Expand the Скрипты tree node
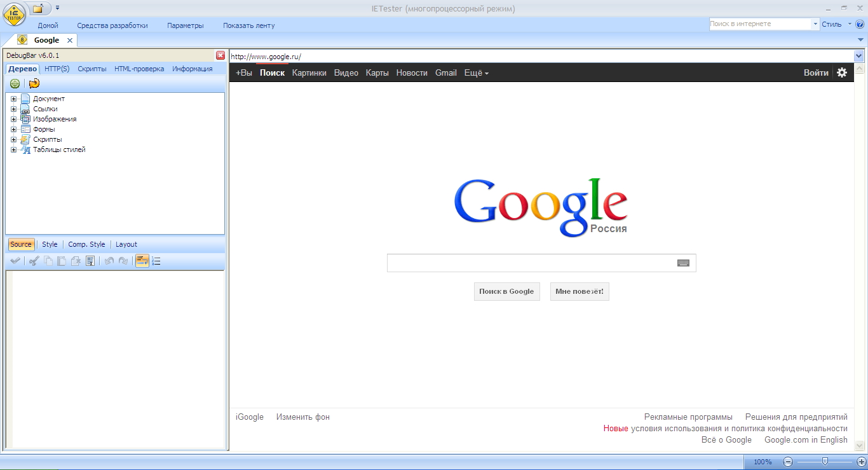 (x=14, y=140)
